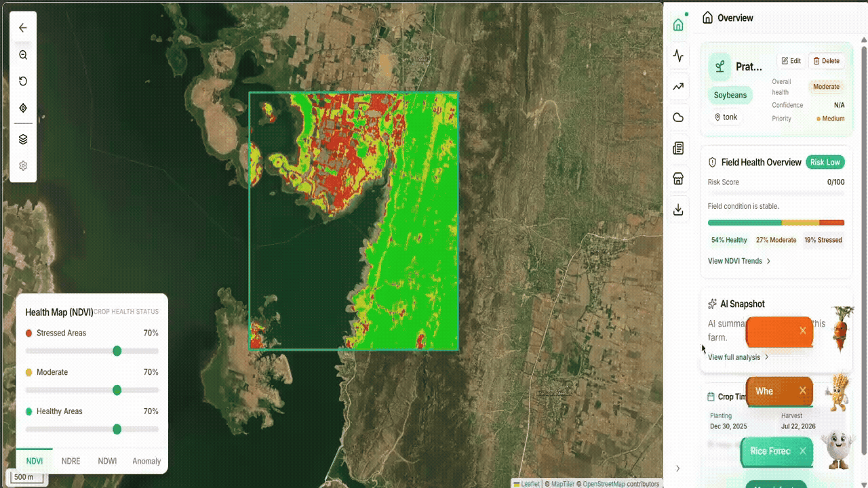The width and height of the screenshot is (868, 488).
Task: Select the home Overview sidebar icon
Action: point(678,25)
